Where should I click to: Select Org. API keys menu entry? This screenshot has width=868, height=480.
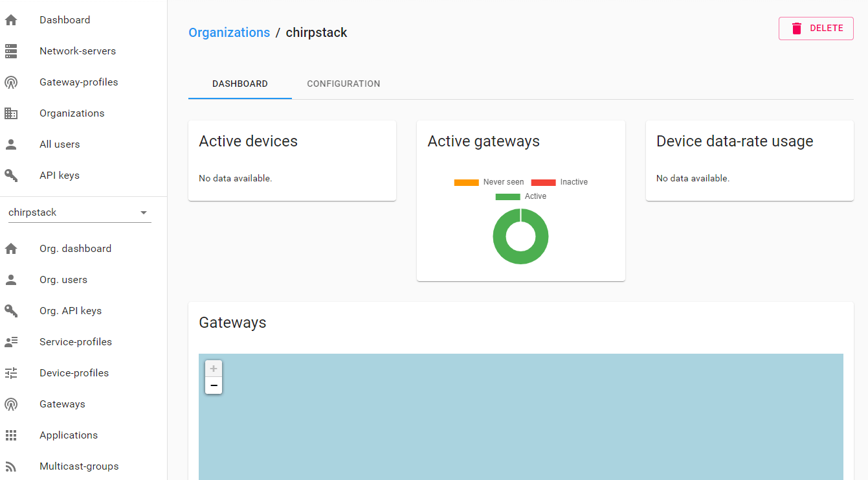click(83, 311)
